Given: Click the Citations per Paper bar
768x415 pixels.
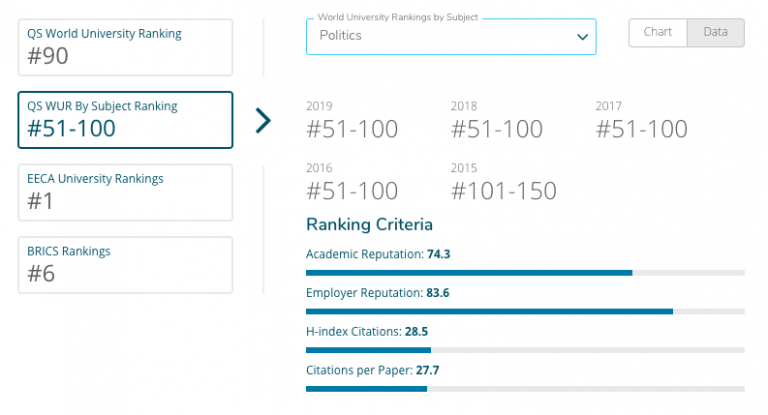Looking at the screenshot, I should 525,388.
